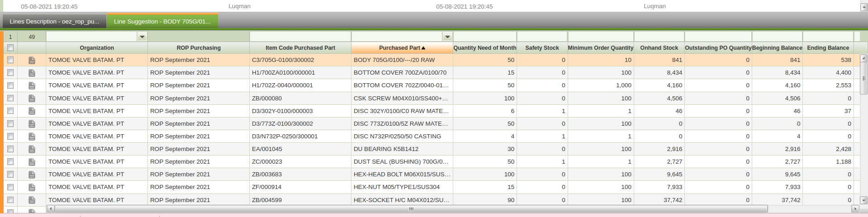Open record icon for HEX-SOCKET H/C row
The image size is (868, 217).
pos(32,200)
